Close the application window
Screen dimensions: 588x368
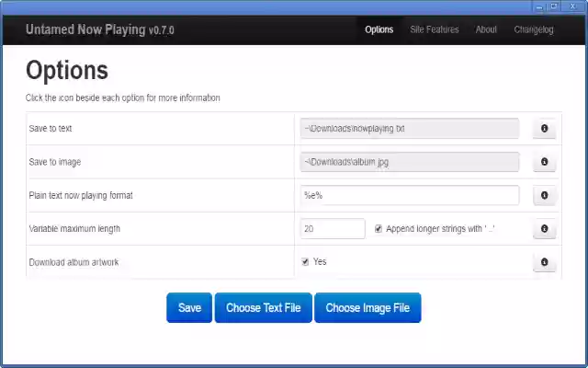[x=572, y=6]
